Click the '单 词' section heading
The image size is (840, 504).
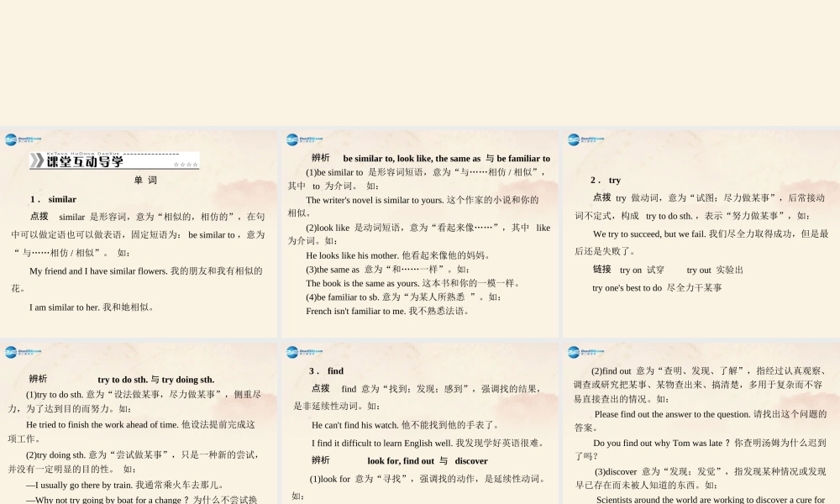pos(145,180)
